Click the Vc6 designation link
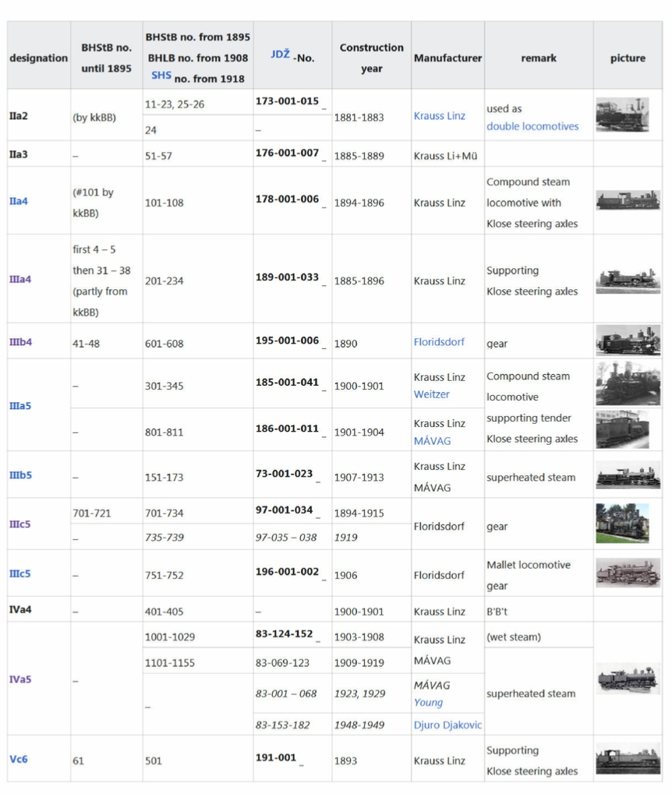 [x=19, y=759]
